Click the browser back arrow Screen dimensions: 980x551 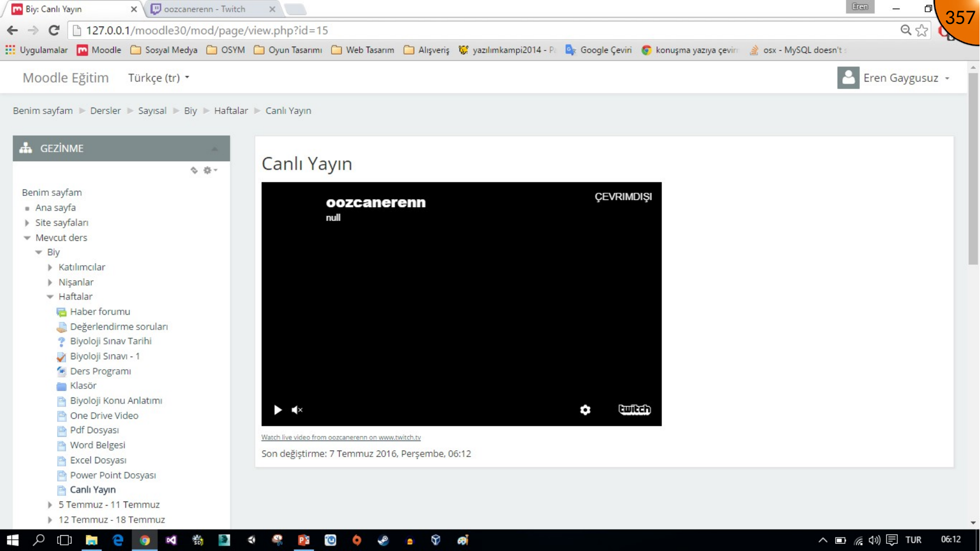[13, 30]
